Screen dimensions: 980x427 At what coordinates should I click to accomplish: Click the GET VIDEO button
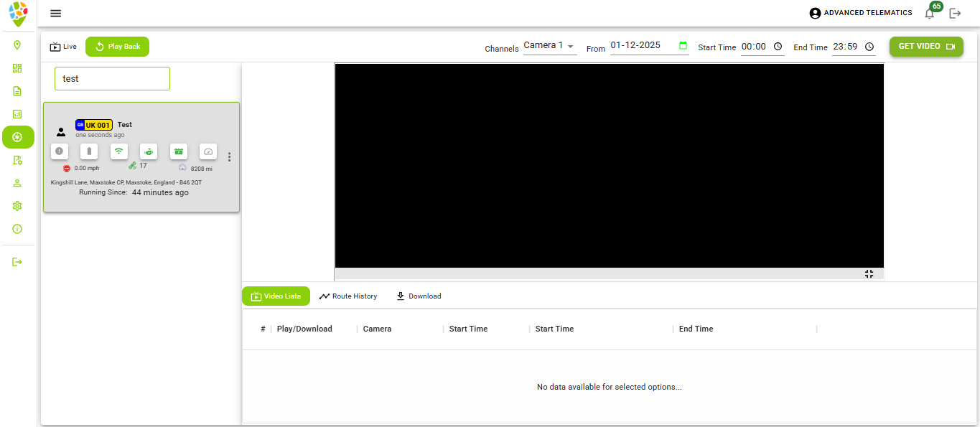tap(926, 47)
